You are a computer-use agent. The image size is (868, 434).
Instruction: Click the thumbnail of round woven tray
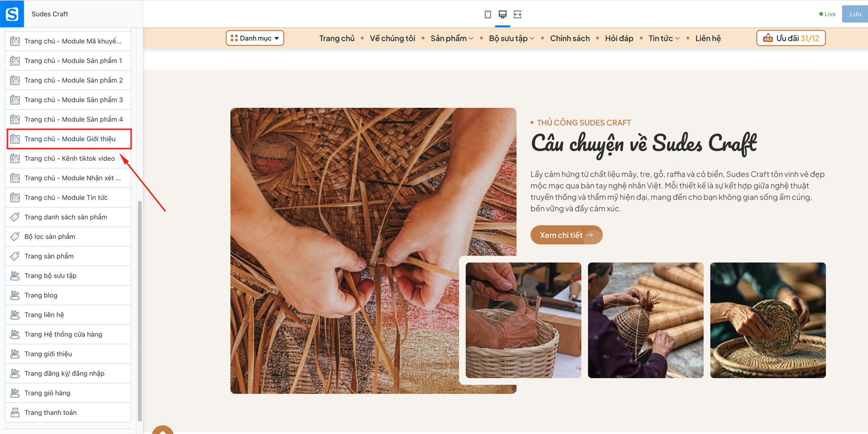[768, 320]
